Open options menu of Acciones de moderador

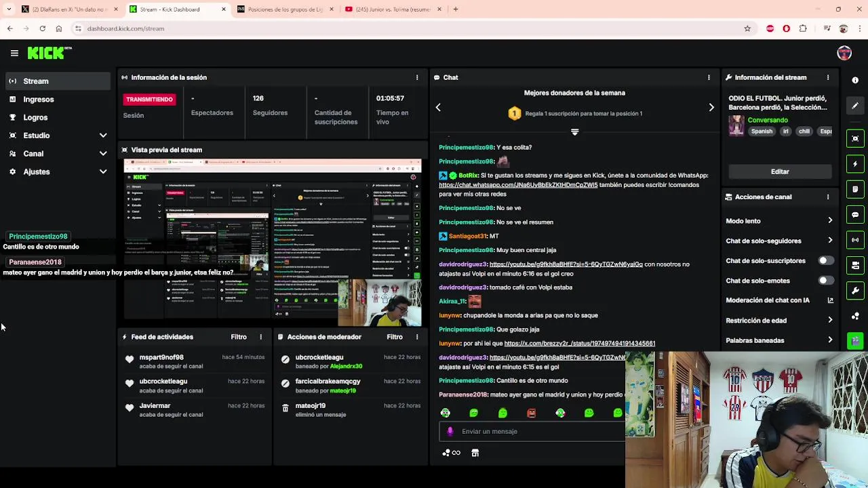[x=417, y=337]
